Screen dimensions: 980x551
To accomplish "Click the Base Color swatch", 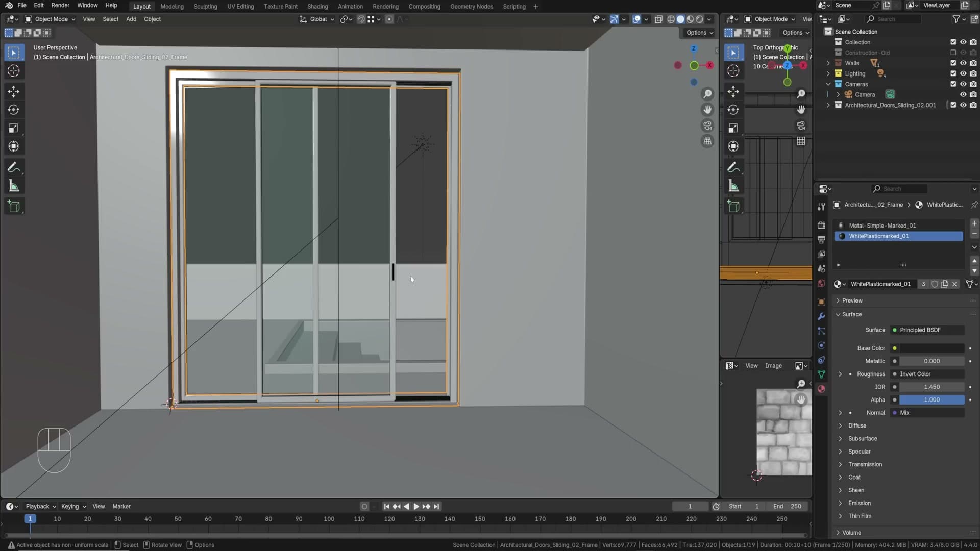I will pos(932,348).
